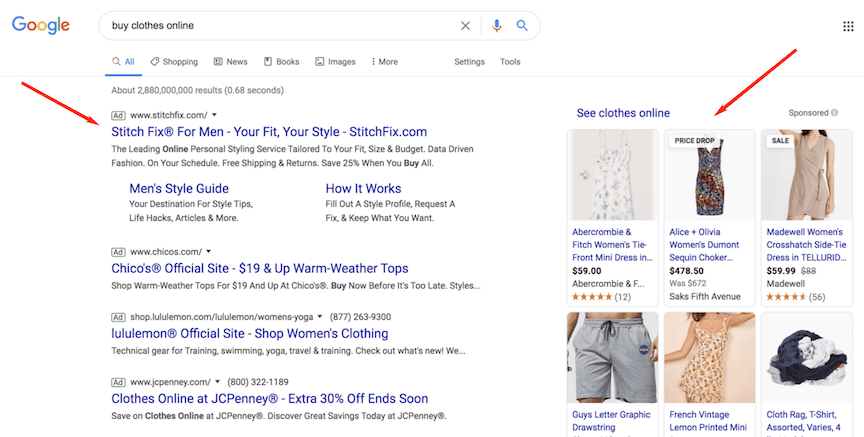Open the Settings menu
Viewport: 864px width, 437px height.
pyautogui.click(x=469, y=62)
